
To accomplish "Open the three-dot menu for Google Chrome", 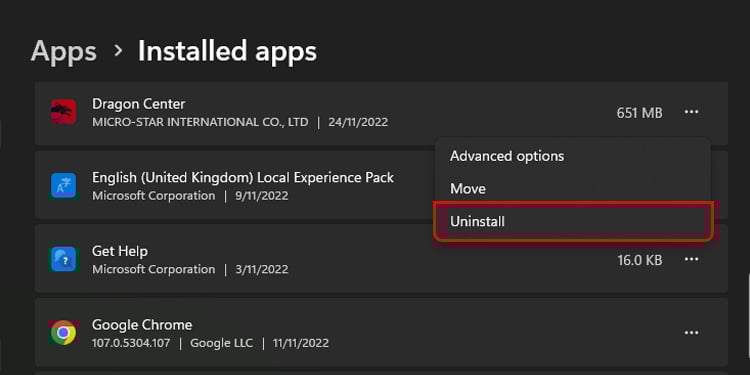I will (x=691, y=332).
